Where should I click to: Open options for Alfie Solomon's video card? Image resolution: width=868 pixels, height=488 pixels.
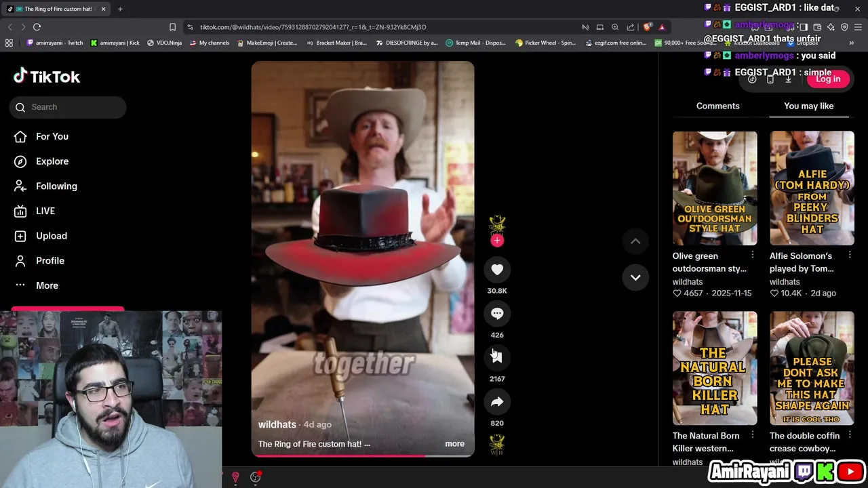(x=849, y=255)
